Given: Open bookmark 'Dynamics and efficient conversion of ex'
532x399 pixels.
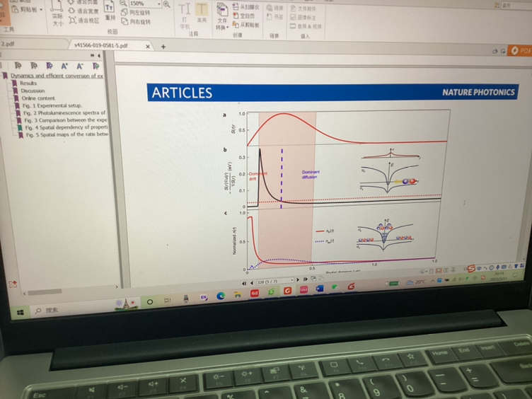Looking at the screenshot, I should 57,76.
